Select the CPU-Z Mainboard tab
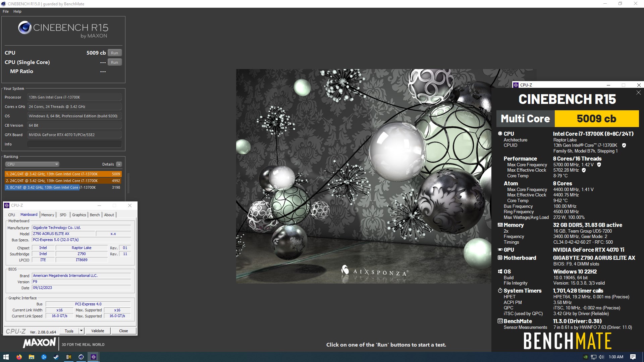644x362 pixels. pos(29,215)
